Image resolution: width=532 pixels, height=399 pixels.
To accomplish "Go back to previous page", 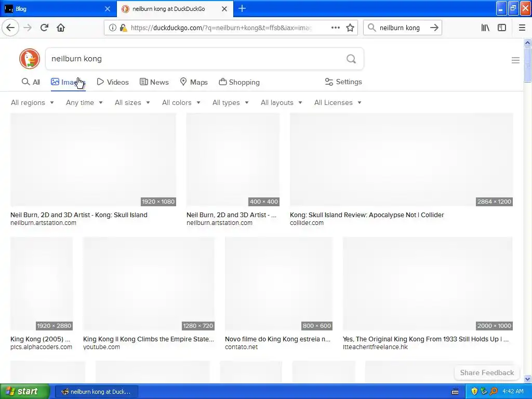I will click(x=10, y=28).
